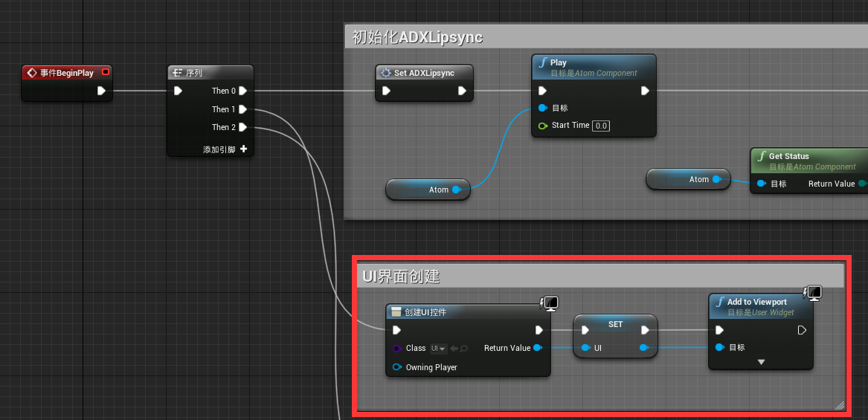The height and width of the screenshot is (420, 868).
Task: Click output pin of Atom node wired to Play
Action: [456, 190]
